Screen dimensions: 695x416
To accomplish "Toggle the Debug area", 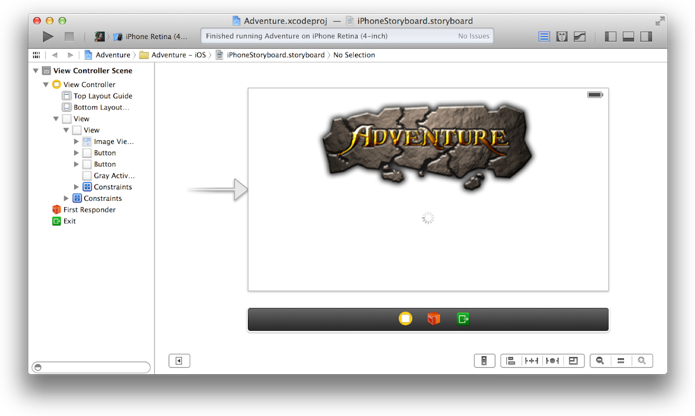I will click(x=629, y=36).
